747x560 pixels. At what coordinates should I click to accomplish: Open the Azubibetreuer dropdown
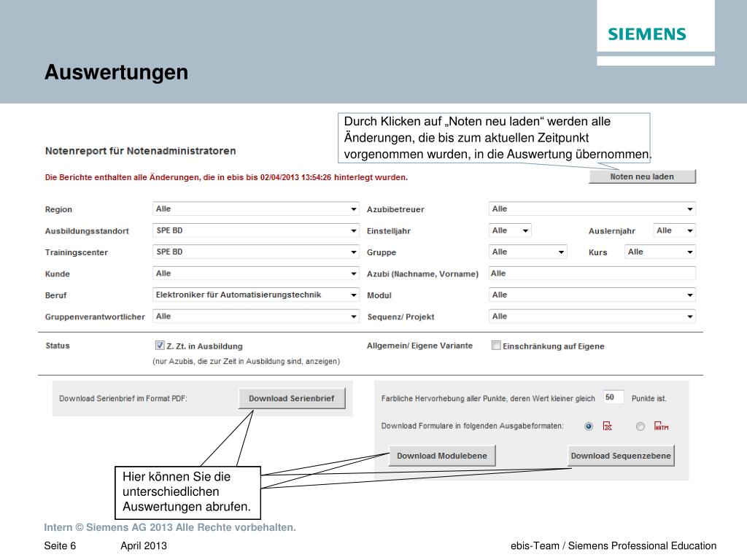point(592,209)
